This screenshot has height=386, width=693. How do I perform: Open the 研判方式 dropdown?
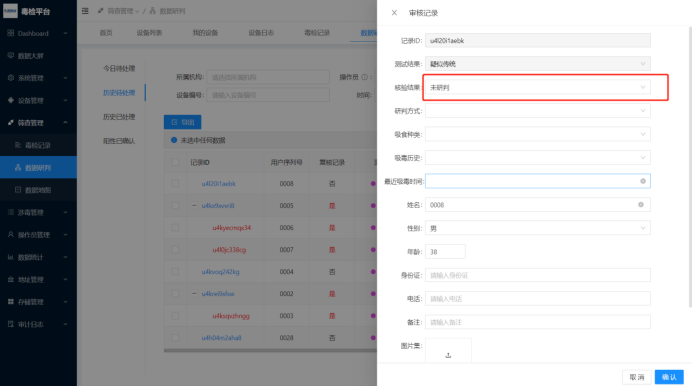point(537,111)
